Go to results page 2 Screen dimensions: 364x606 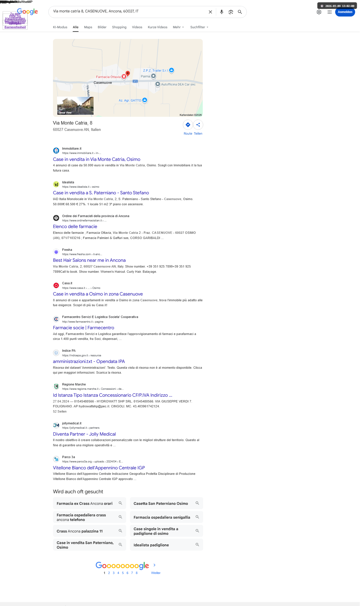[109, 573]
